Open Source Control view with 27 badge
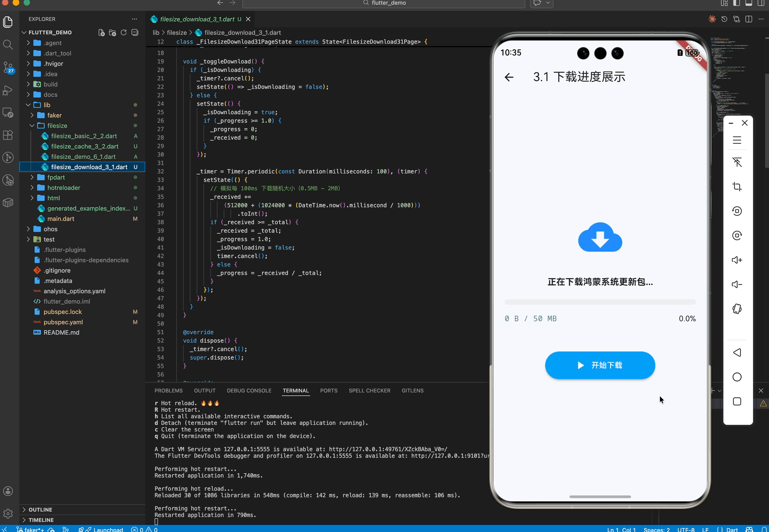 pos(8,67)
